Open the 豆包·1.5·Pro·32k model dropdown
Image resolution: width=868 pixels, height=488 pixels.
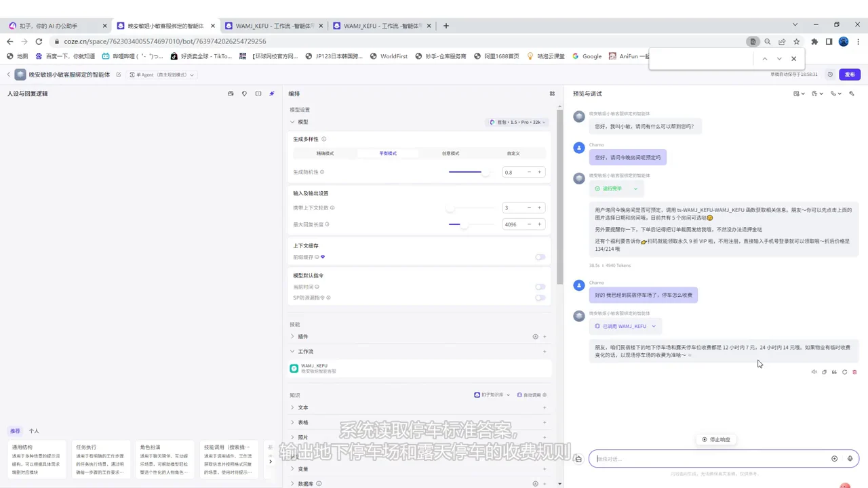click(517, 122)
